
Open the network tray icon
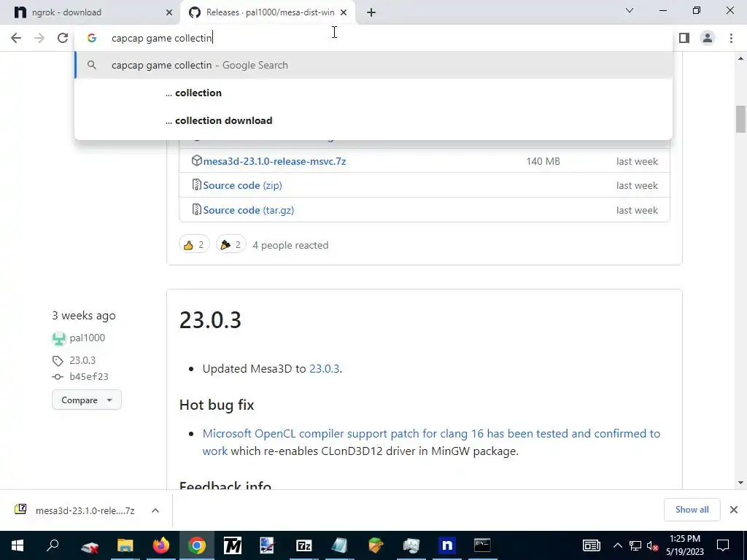click(x=635, y=545)
